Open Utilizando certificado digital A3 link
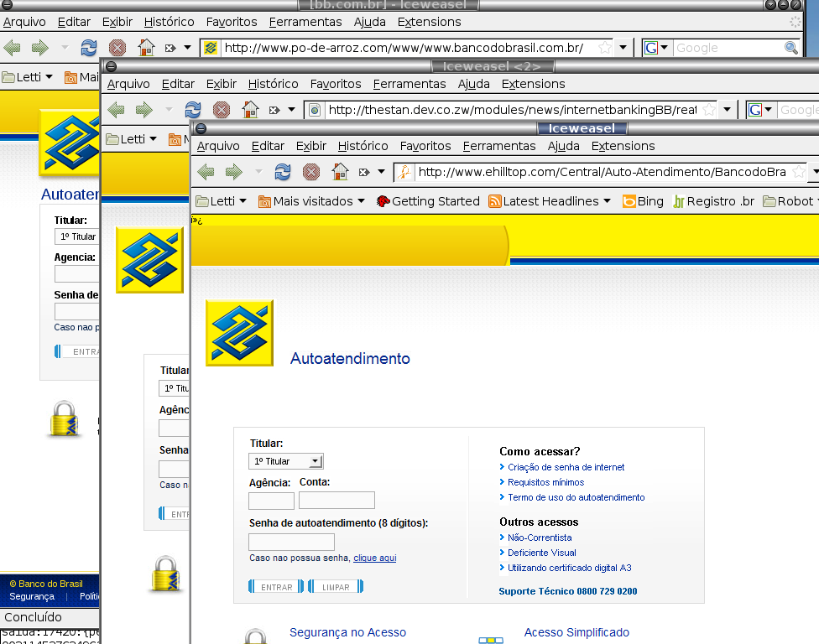The height and width of the screenshot is (644, 819). (569, 568)
